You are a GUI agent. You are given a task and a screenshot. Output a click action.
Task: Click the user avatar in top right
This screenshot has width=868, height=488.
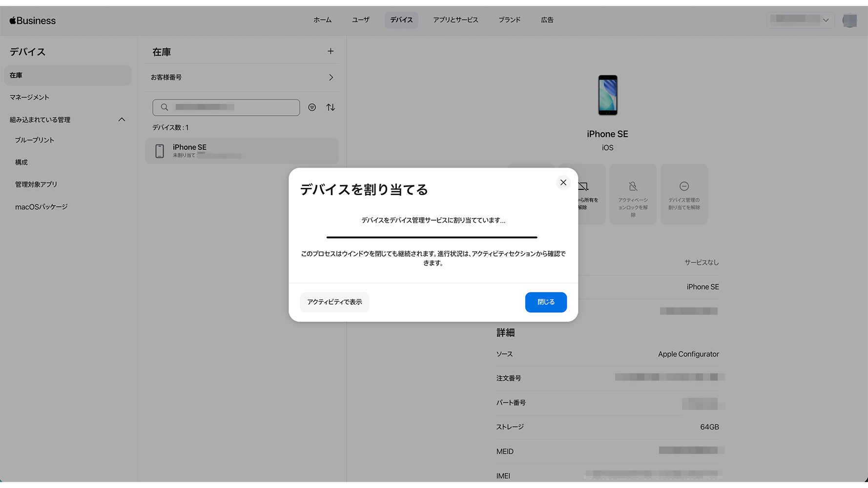(849, 20)
